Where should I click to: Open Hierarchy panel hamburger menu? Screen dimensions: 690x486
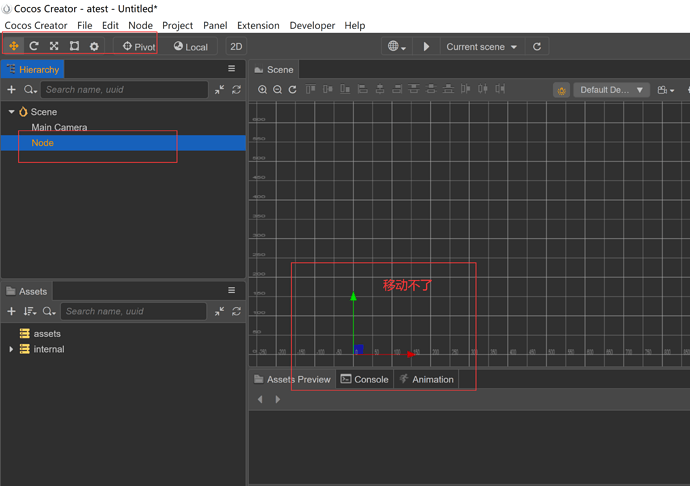(x=231, y=69)
